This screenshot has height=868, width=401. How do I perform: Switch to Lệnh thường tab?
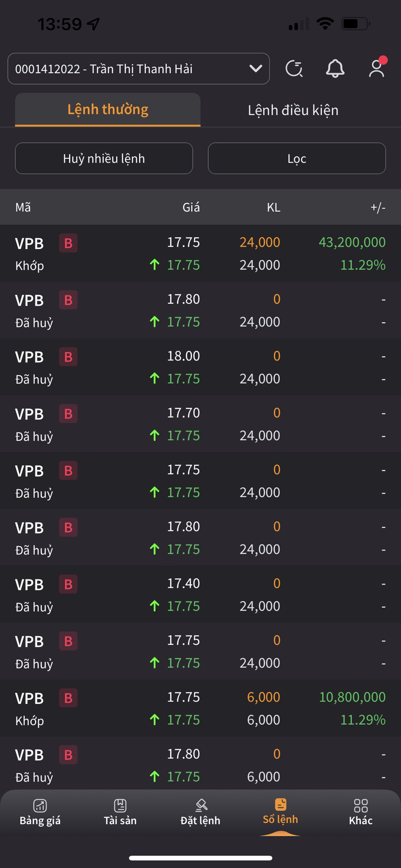tap(108, 110)
